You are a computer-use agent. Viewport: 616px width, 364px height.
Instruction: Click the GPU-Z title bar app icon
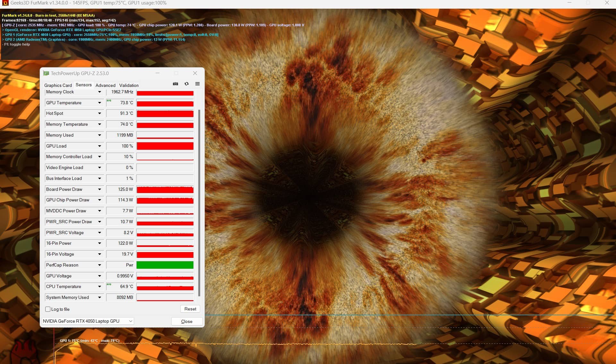pos(46,73)
